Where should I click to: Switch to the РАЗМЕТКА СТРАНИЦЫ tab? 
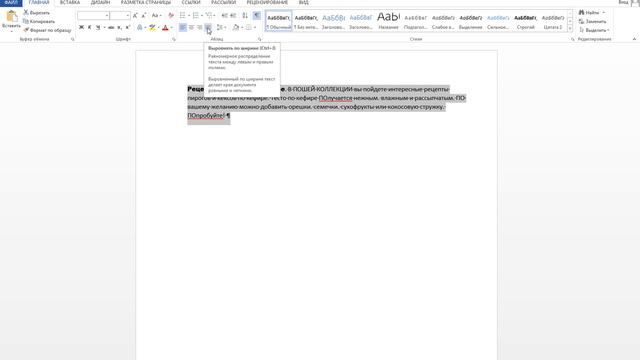(x=146, y=2)
